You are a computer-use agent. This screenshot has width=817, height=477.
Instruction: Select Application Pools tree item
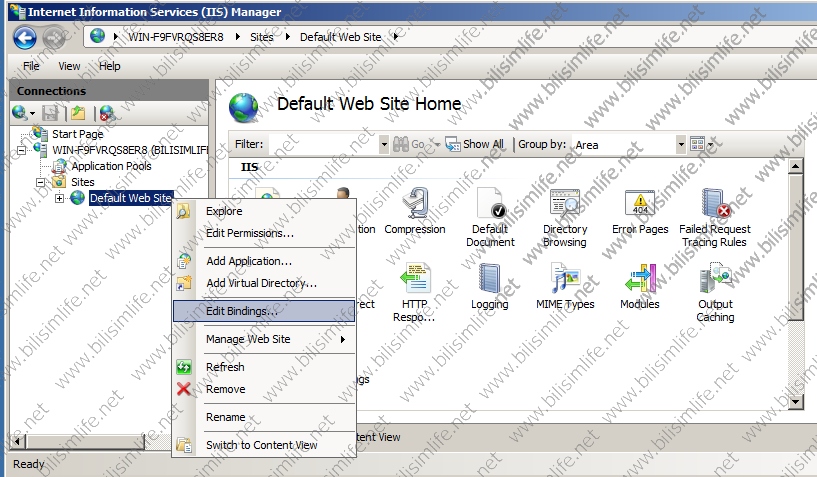point(112,166)
